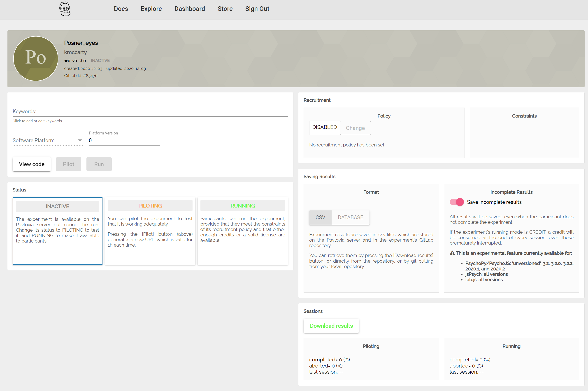This screenshot has width=588, height=391.
Task: Click the warning triangle beside experimental feature
Action: click(x=452, y=253)
